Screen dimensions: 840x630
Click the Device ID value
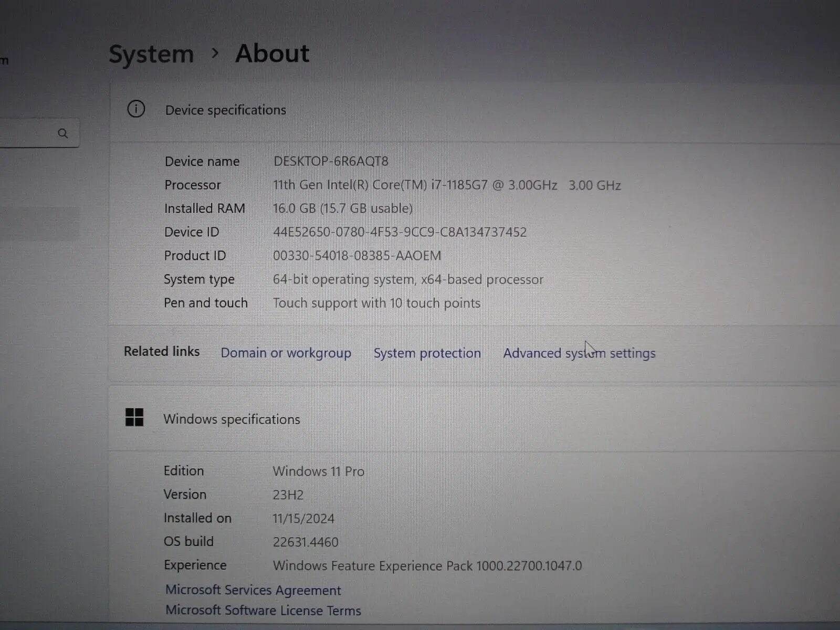tap(400, 232)
